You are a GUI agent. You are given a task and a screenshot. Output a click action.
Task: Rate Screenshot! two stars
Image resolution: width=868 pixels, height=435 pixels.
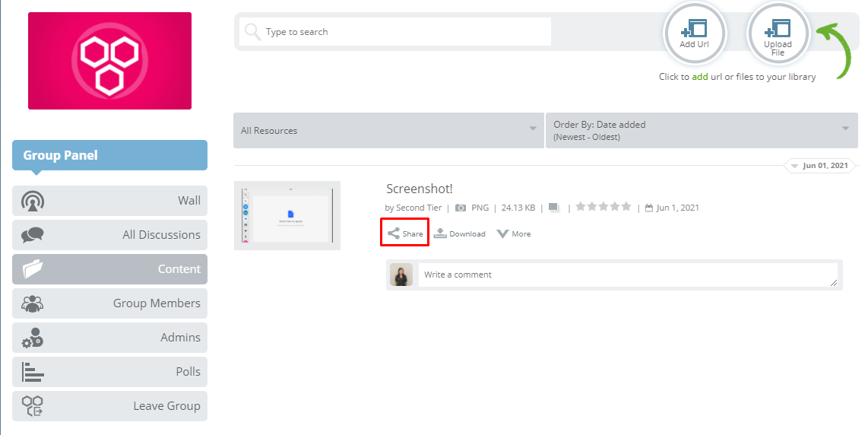click(x=592, y=207)
